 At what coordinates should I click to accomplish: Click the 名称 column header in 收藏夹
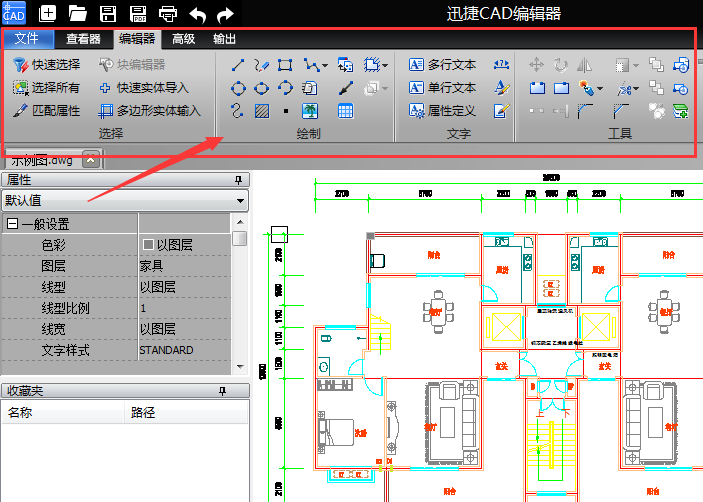click(x=63, y=412)
